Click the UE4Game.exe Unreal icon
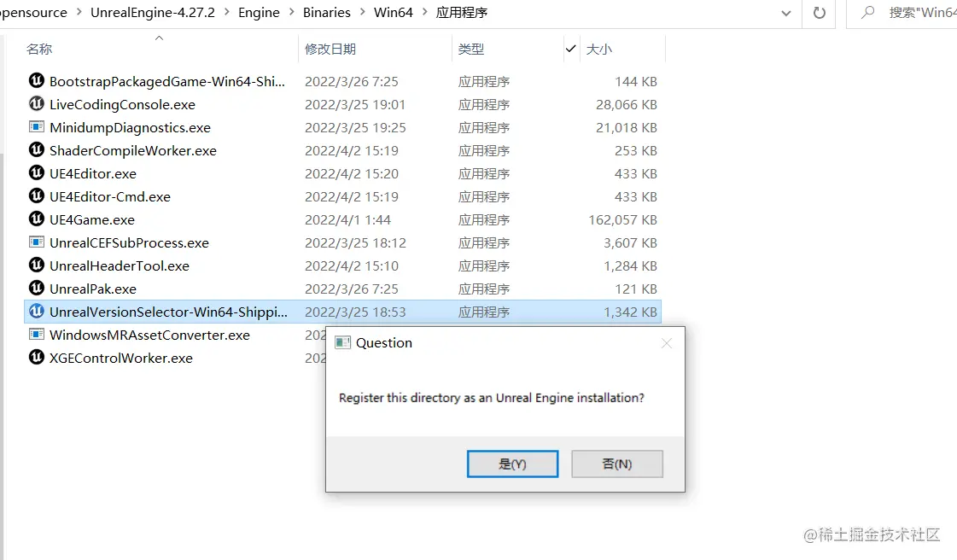Viewport: 957px width, 560px height. [x=37, y=219]
